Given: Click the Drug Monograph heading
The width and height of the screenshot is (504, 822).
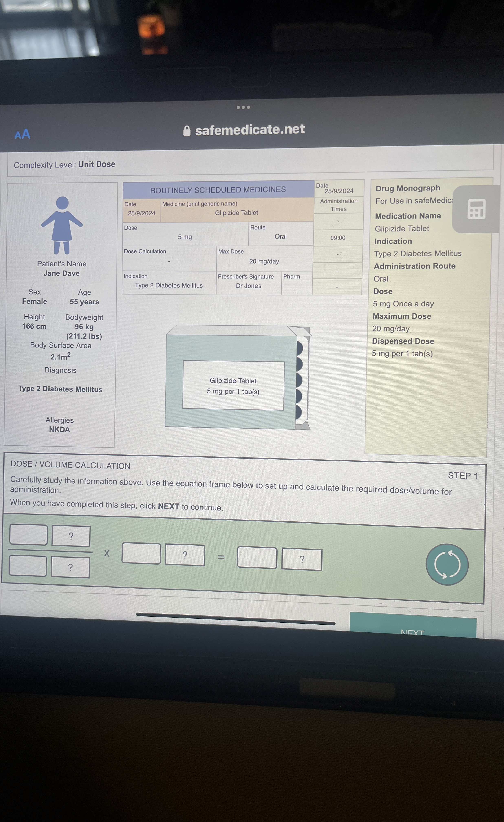Looking at the screenshot, I should pyautogui.click(x=408, y=188).
